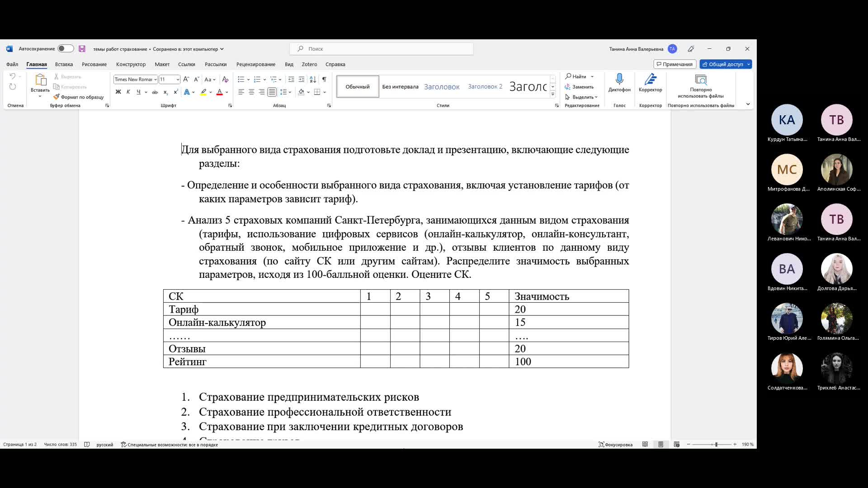
Task: Apply the Заголовок 2 style
Action: [x=485, y=87]
